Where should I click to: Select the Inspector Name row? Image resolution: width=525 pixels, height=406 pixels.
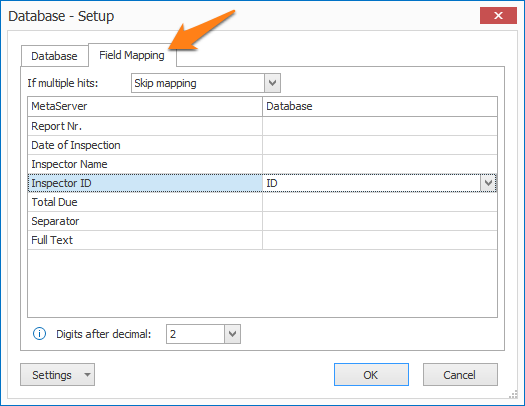tap(262, 164)
